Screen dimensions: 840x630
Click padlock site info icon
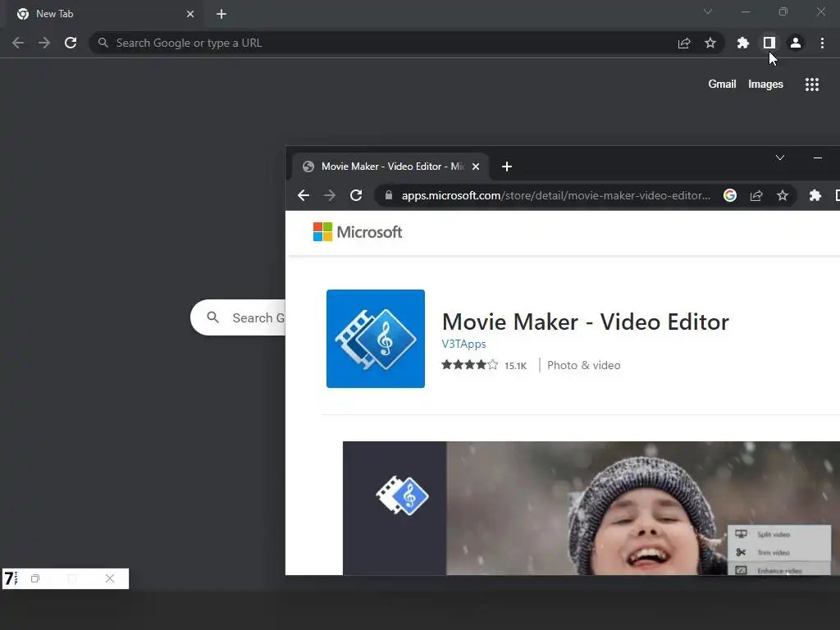[x=389, y=195]
